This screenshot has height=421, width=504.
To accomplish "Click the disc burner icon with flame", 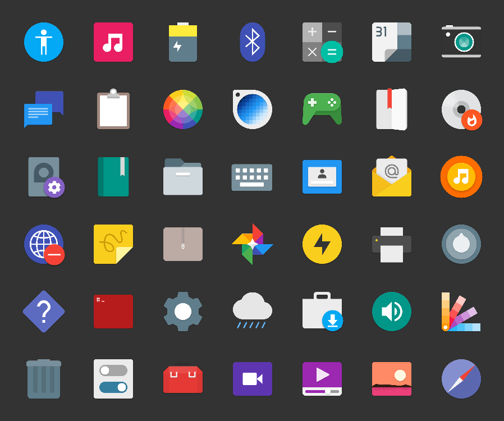I will point(461,109).
